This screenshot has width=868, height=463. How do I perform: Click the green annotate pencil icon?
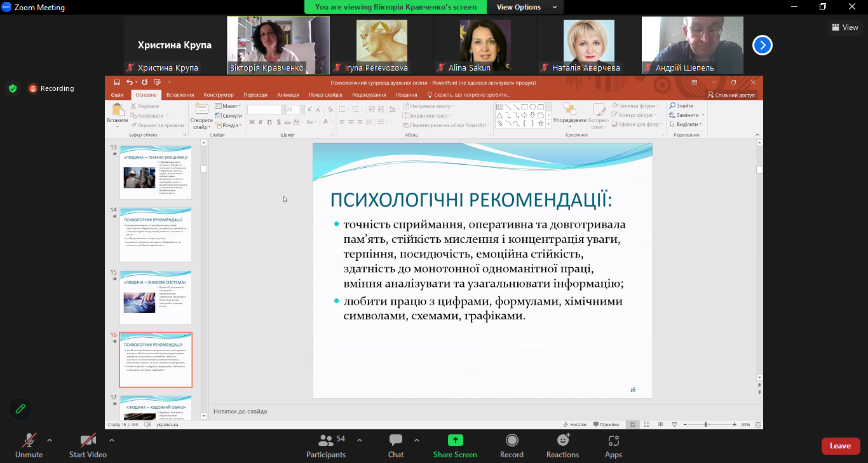(20, 408)
